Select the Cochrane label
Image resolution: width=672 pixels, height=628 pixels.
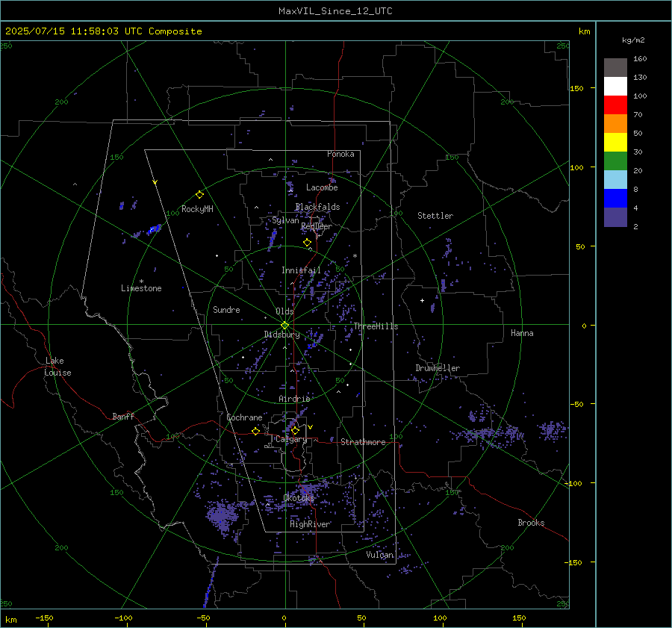click(244, 417)
